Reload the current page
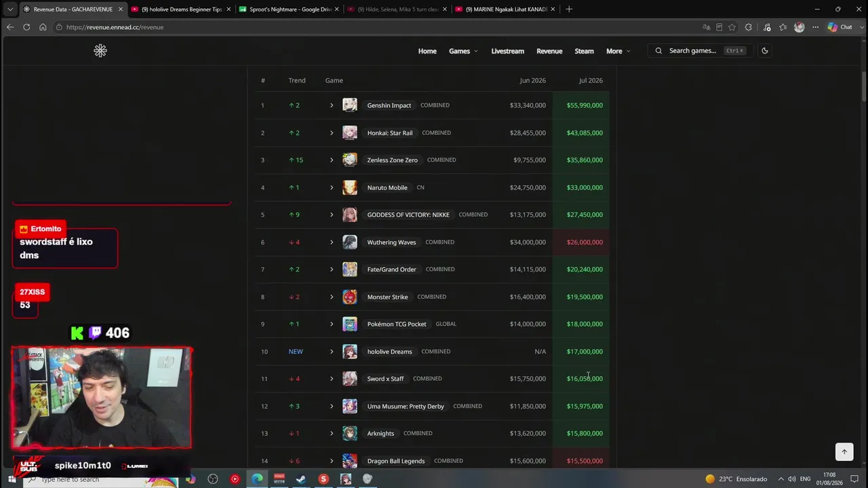Viewport: 868px width, 488px height. coord(26,27)
